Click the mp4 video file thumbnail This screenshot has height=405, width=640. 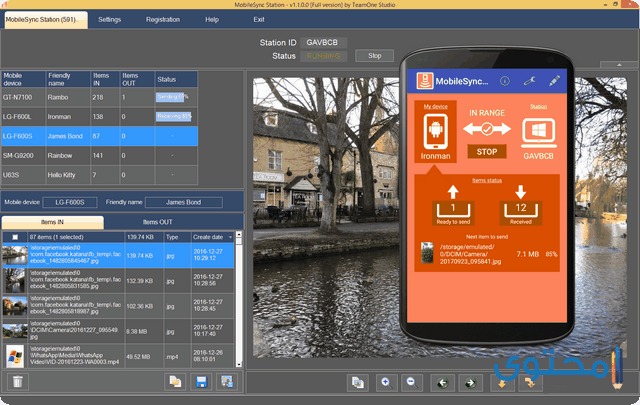[15, 356]
